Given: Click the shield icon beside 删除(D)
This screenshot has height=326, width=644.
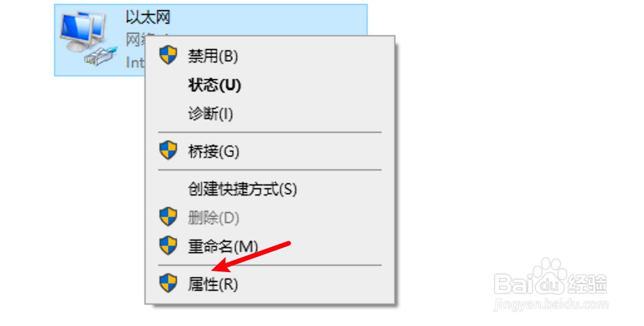Looking at the screenshot, I should coord(168,217).
